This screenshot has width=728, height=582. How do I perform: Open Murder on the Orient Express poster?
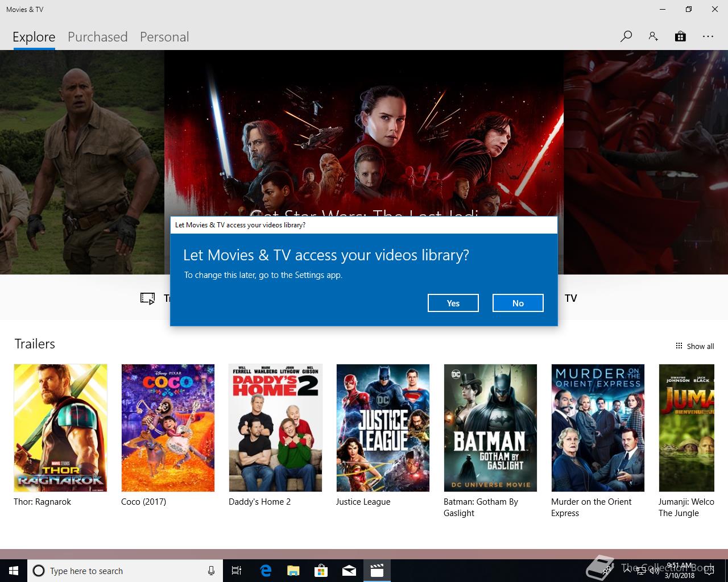click(598, 428)
